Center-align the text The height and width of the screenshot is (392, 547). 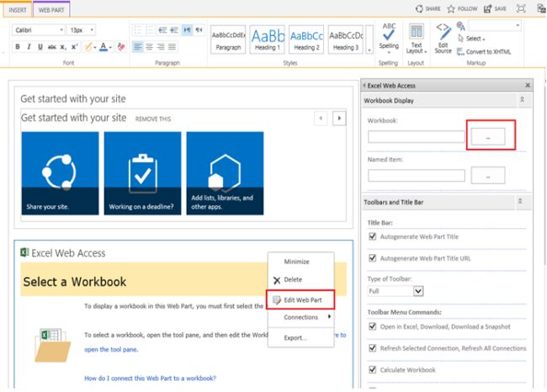149,47
